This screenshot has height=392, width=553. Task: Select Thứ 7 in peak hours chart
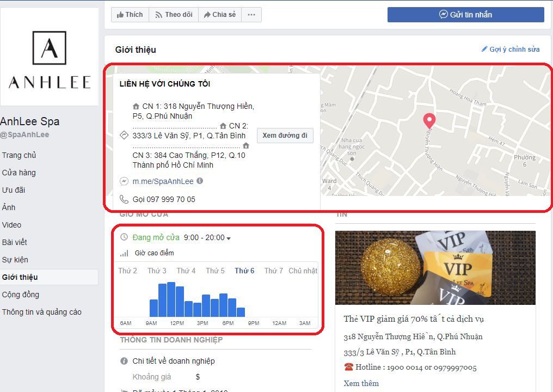tap(274, 271)
